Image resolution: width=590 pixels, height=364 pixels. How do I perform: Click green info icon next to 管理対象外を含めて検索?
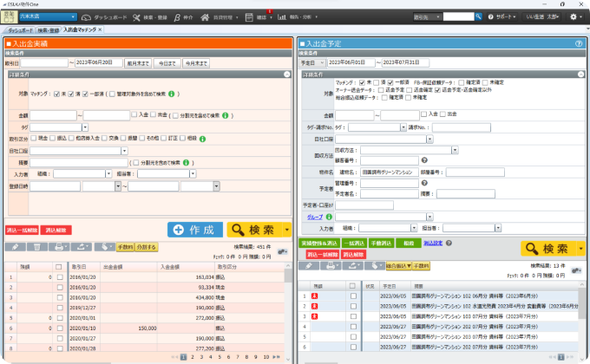[172, 94]
